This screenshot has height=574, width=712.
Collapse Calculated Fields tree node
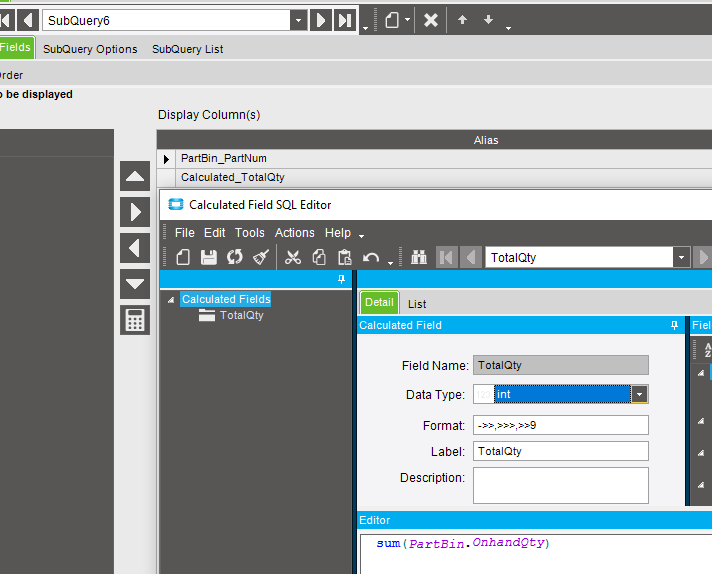pos(171,300)
